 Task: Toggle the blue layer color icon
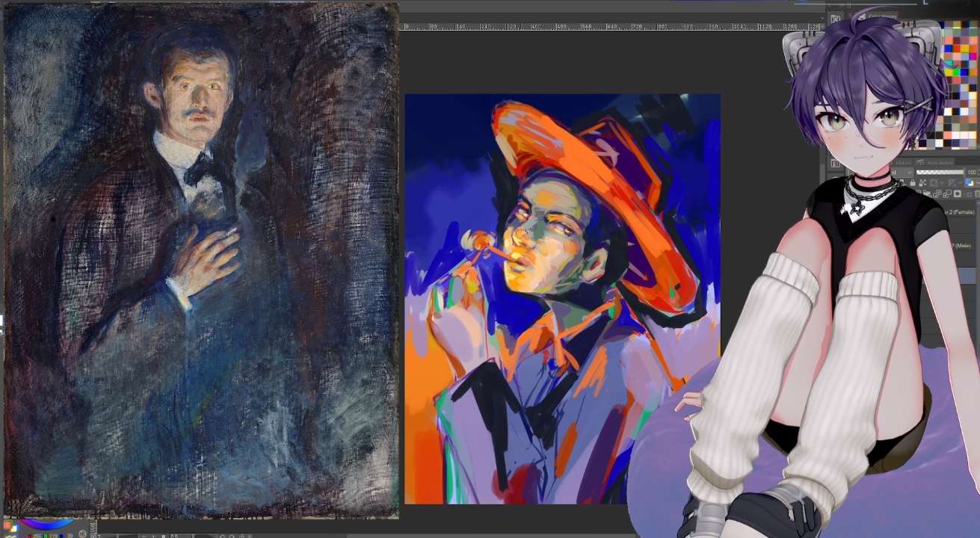[970, 182]
